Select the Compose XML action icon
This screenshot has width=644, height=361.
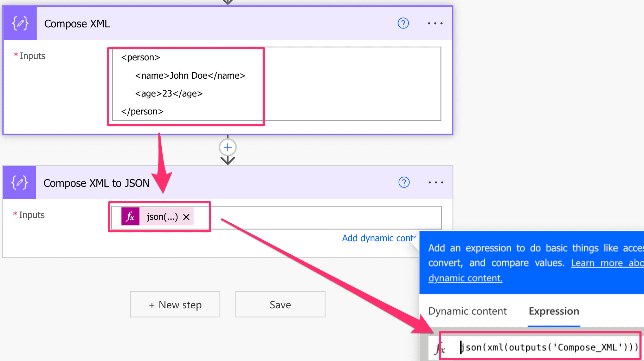click(20, 23)
